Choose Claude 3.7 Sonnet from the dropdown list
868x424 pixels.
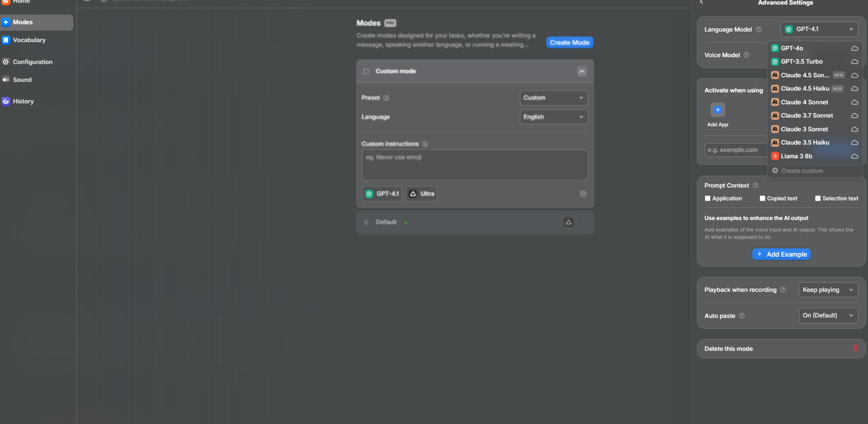(814, 115)
